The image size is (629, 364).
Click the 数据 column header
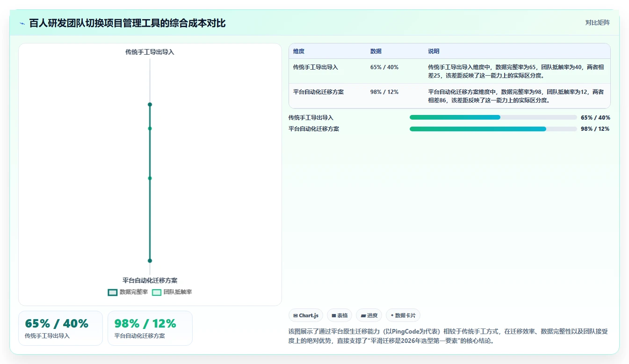[376, 51]
